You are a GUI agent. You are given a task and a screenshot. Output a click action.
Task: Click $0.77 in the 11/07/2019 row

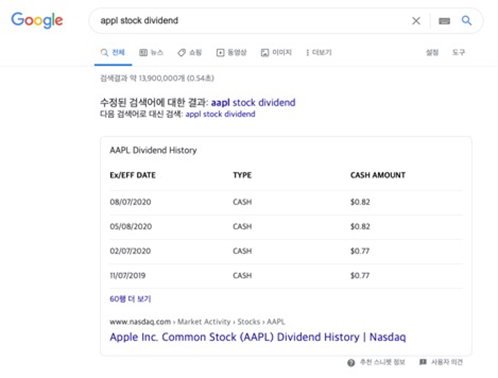(x=360, y=276)
